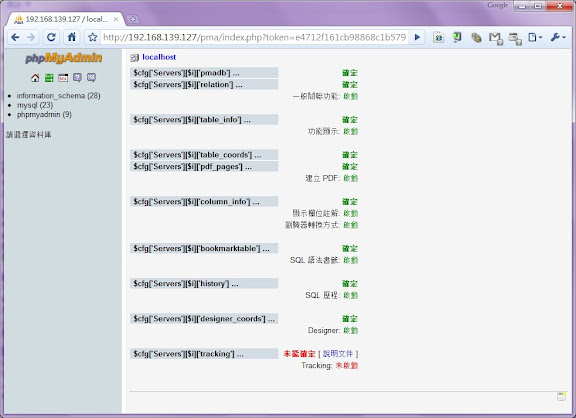Click the go arrow beside address bar
Screen dimensions: 576x418
tap(417, 37)
